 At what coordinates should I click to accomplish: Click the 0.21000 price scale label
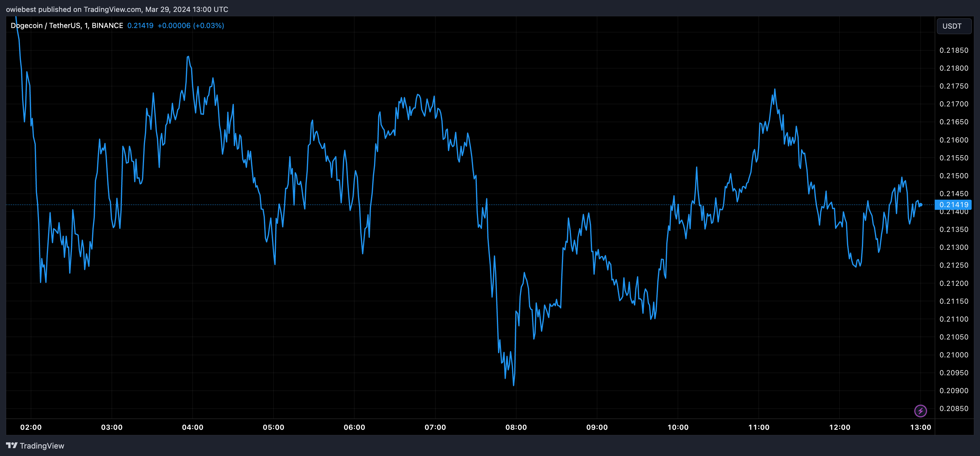(954, 355)
